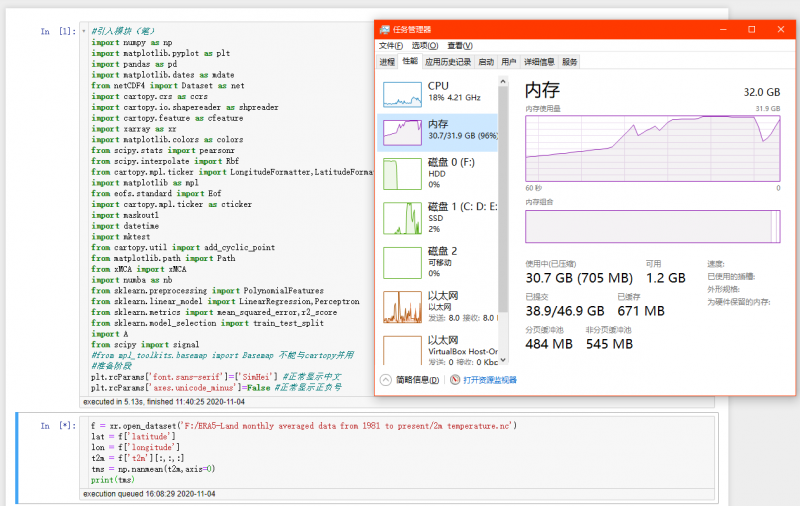This screenshot has width=800, height=506.
Task: Collapse code cell 1 using fold arrow
Action: click(x=83, y=31)
